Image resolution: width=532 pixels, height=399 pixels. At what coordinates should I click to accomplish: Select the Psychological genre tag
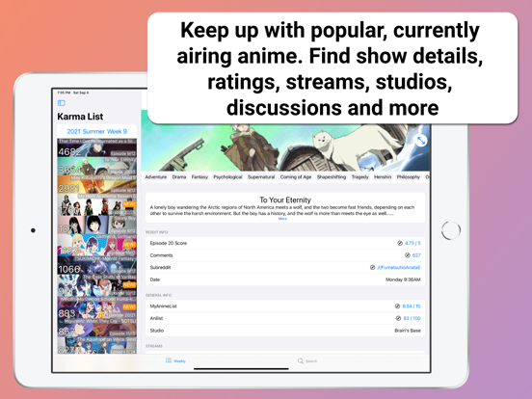pos(227,177)
